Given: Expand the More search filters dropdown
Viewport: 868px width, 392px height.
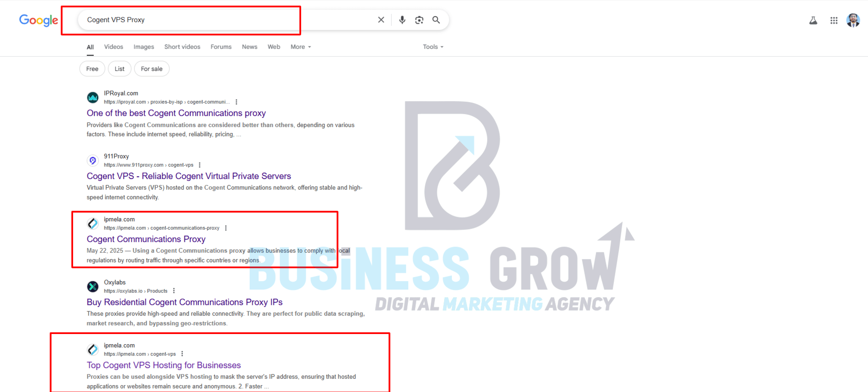Looking at the screenshot, I should point(301,47).
